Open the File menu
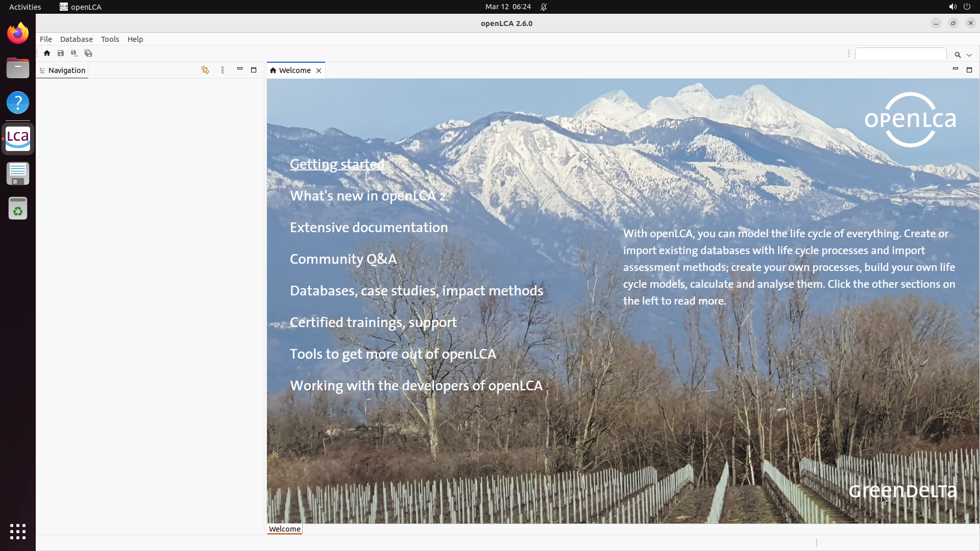Image resolution: width=980 pixels, height=551 pixels. click(x=46, y=39)
